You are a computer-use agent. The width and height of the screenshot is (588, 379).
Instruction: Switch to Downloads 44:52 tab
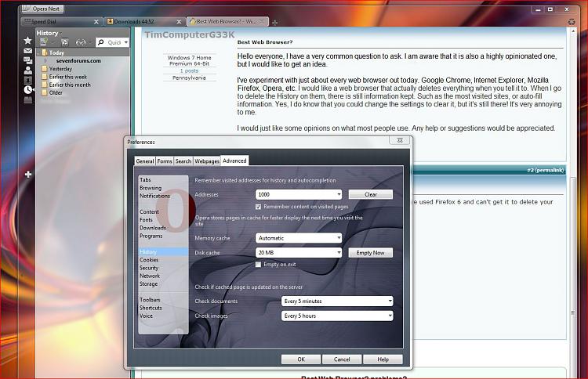(x=144, y=22)
